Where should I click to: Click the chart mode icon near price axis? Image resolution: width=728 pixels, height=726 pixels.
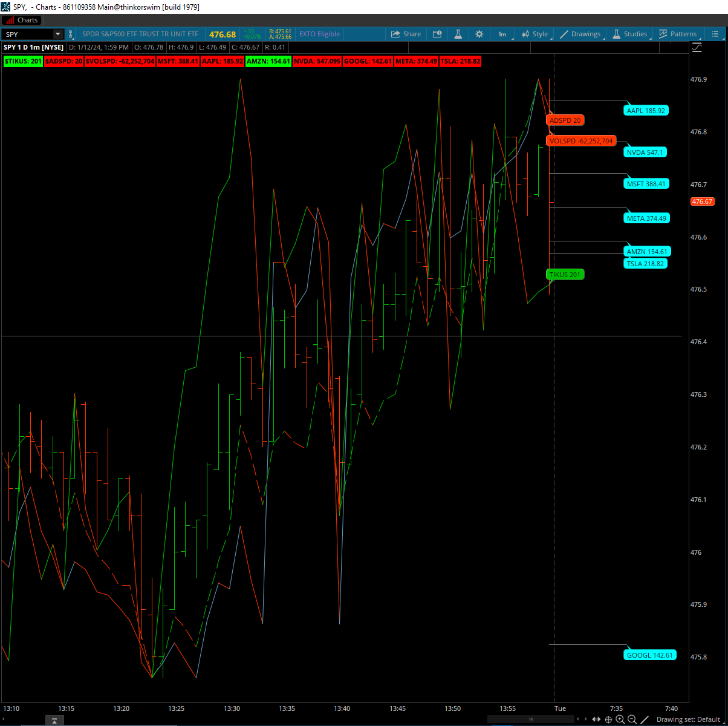[x=697, y=47]
